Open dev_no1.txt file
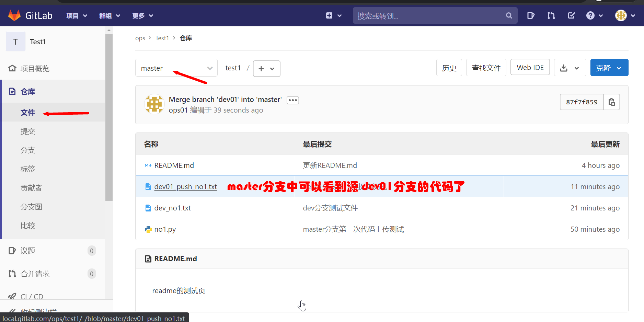644x322 pixels. click(173, 208)
